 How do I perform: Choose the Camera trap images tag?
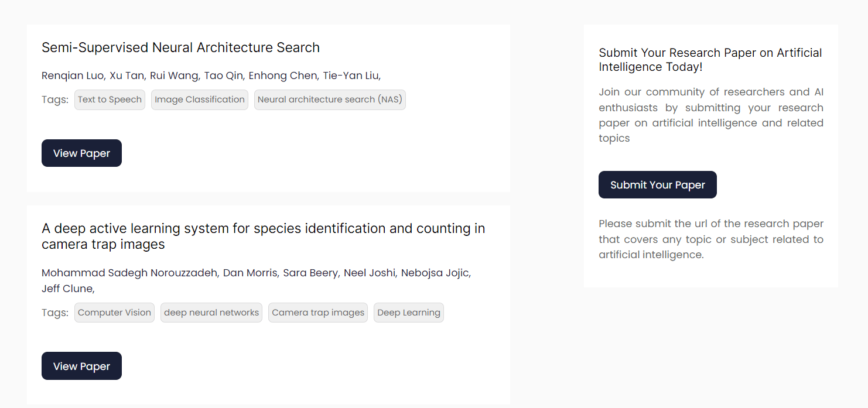pos(318,313)
